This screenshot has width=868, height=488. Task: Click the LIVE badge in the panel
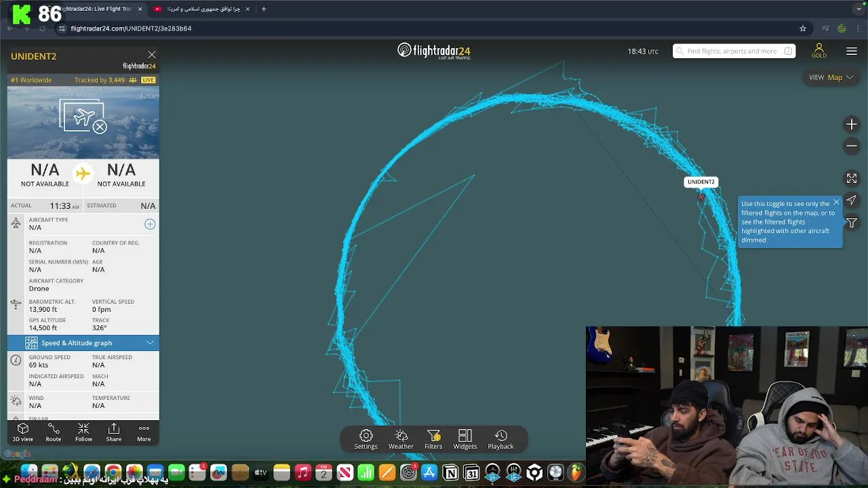148,80
